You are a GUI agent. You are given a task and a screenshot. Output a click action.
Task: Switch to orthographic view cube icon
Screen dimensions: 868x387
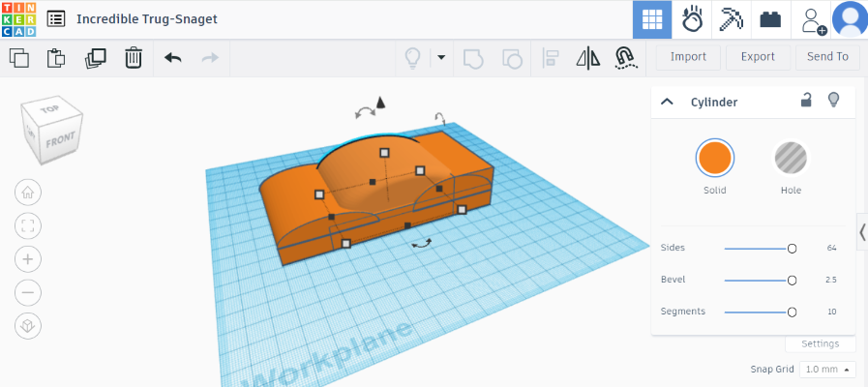[28, 326]
